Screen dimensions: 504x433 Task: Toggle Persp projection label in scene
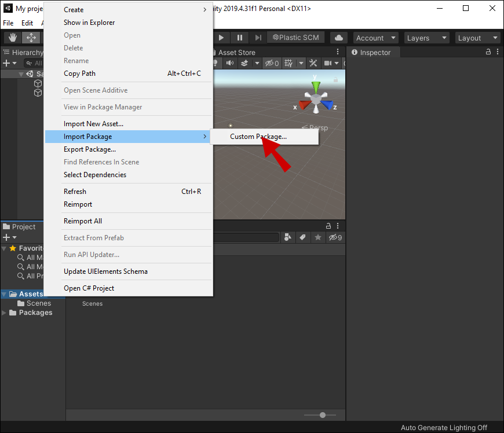tap(315, 127)
